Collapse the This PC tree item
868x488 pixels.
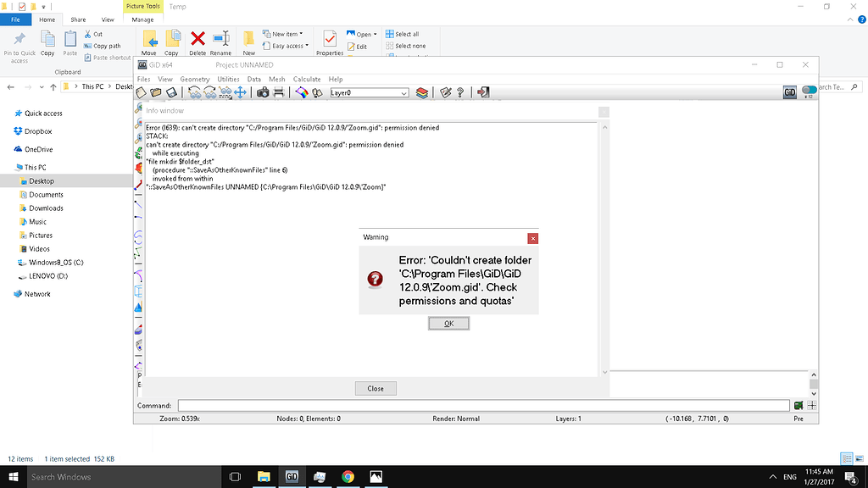click(8, 167)
